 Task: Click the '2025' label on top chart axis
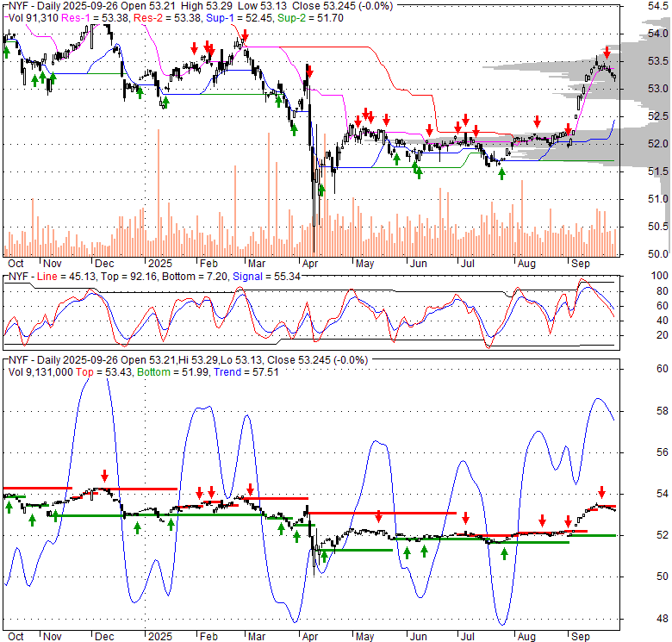click(x=160, y=264)
